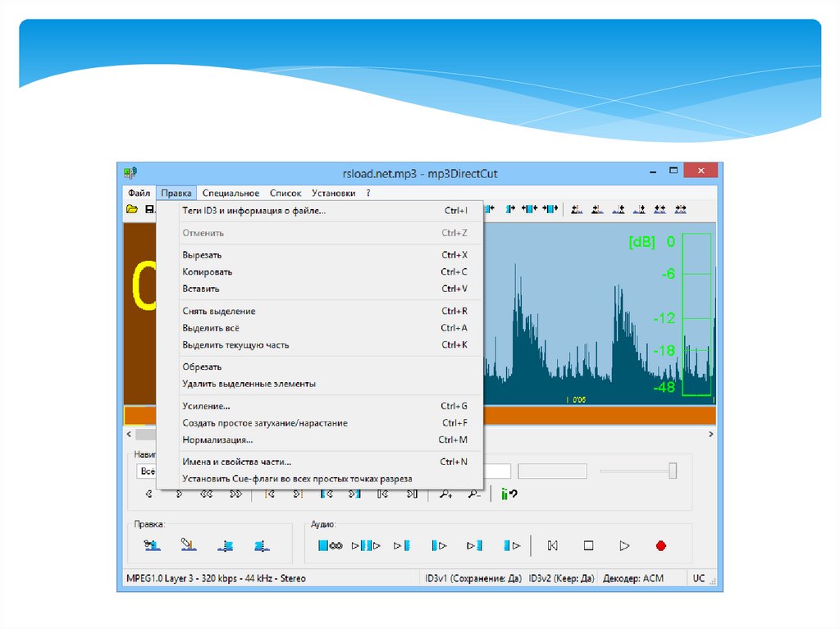Choose Имена и свойства части...
This screenshot has height=629, width=840.
[x=321, y=462]
